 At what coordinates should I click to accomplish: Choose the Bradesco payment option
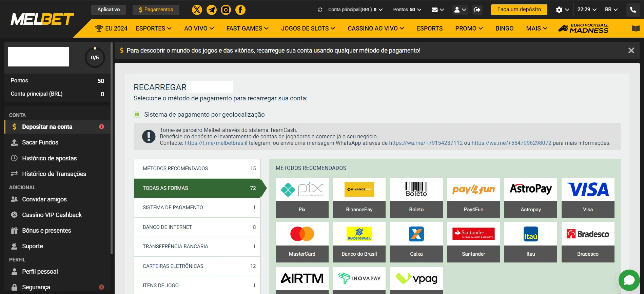click(x=588, y=242)
